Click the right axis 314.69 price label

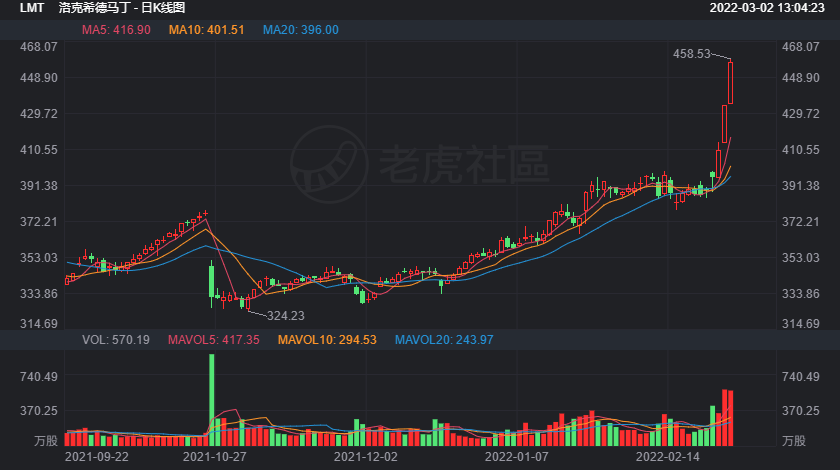click(800, 324)
